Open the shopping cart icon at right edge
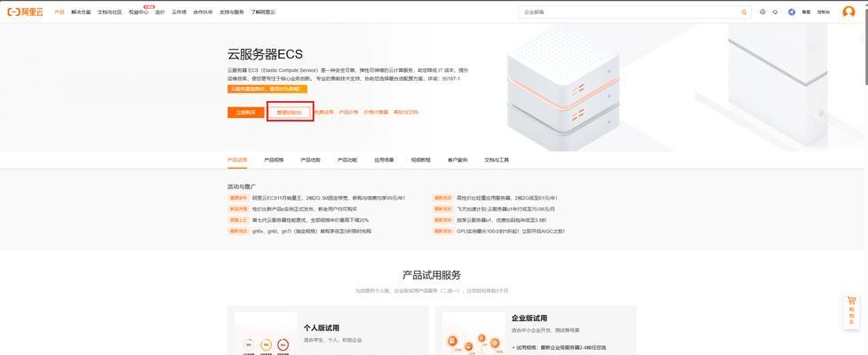Image resolution: width=868 pixels, height=355 pixels. point(851,301)
